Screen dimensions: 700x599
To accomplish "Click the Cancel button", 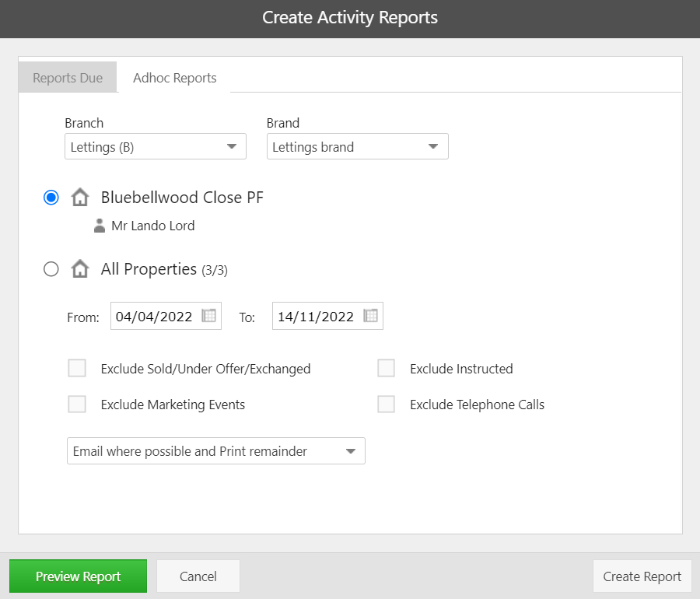I will click(x=198, y=576).
